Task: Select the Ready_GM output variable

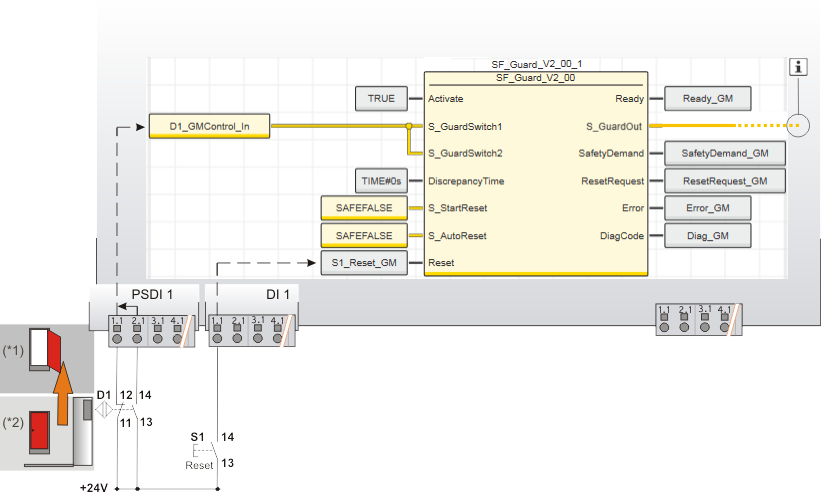Action: click(707, 99)
